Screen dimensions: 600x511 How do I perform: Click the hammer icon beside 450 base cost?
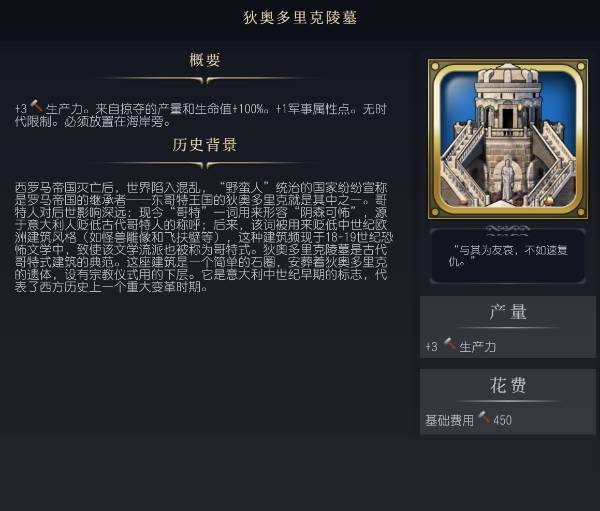pyautogui.click(x=484, y=418)
